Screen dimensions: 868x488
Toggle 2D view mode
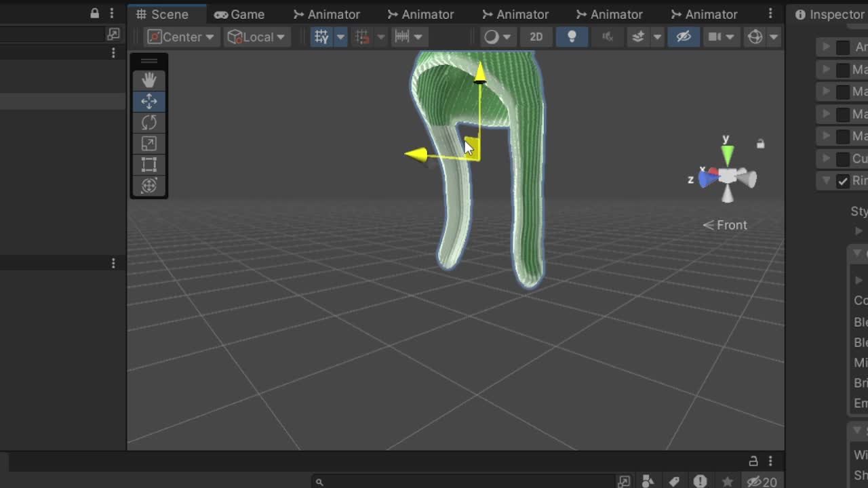[536, 37]
